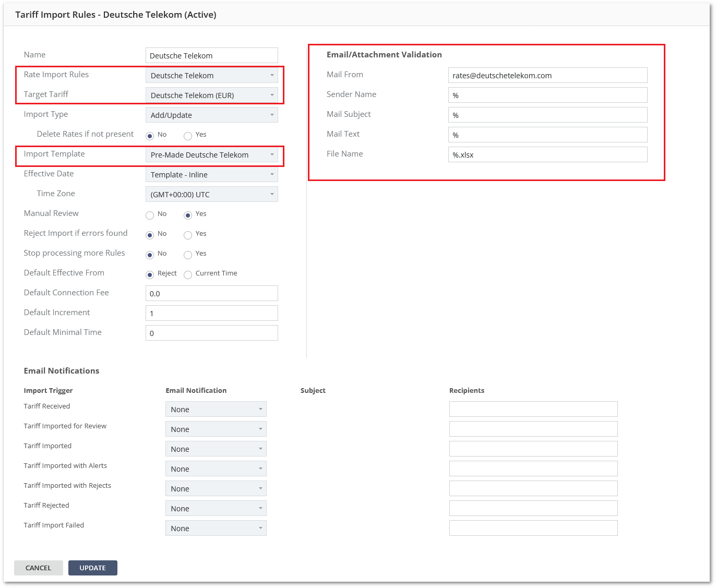Open the Effective Date dropdown
Screen dimensions: 716x588
point(211,175)
